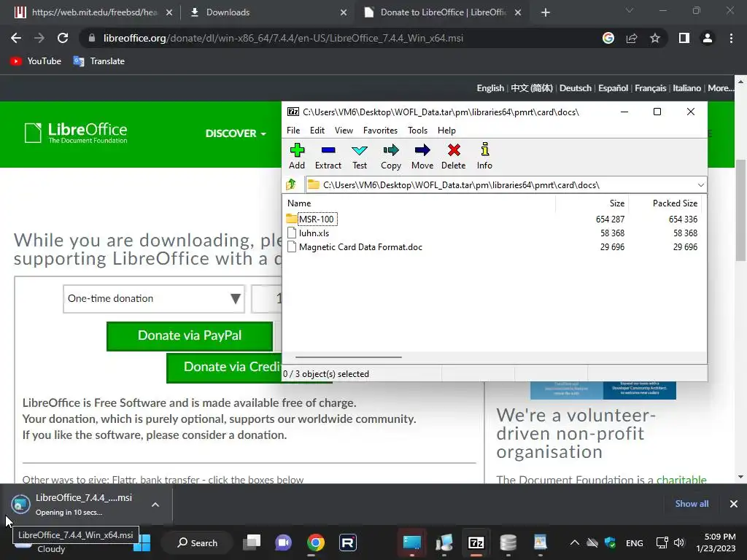
Task: Open the Tools menu in 7-Zip
Action: tap(418, 131)
